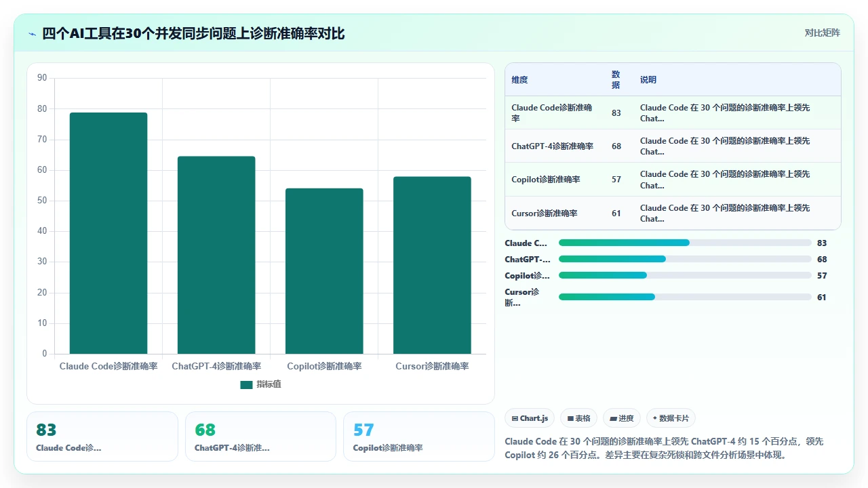Click the dashboard title text
This screenshot has height=488, width=868.
[x=193, y=33]
